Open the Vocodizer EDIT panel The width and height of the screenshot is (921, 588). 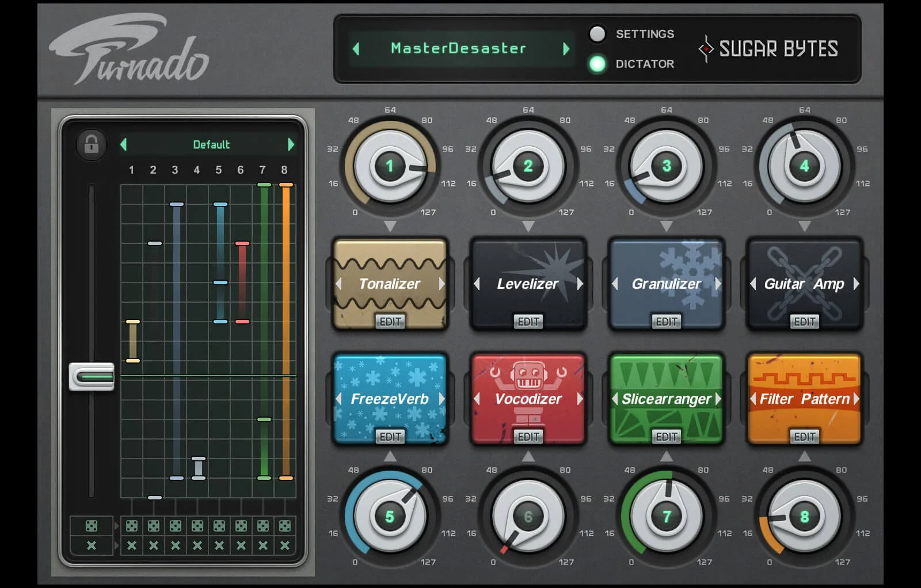click(x=528, y=437)
